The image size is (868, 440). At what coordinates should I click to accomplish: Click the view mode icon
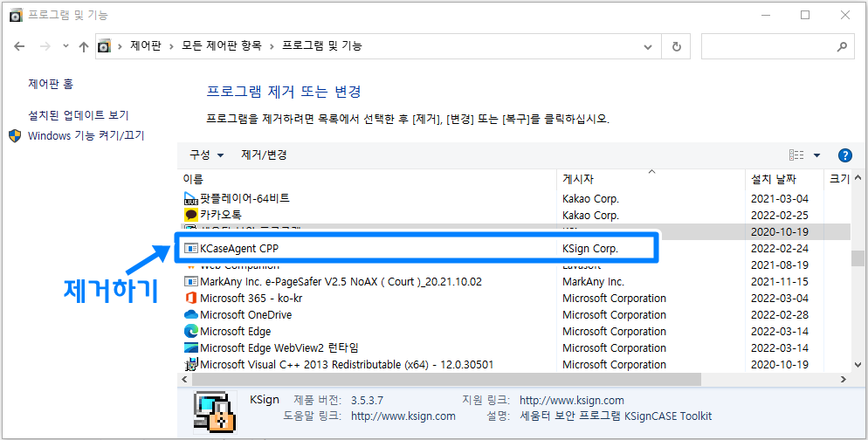(x=796, y=155)
